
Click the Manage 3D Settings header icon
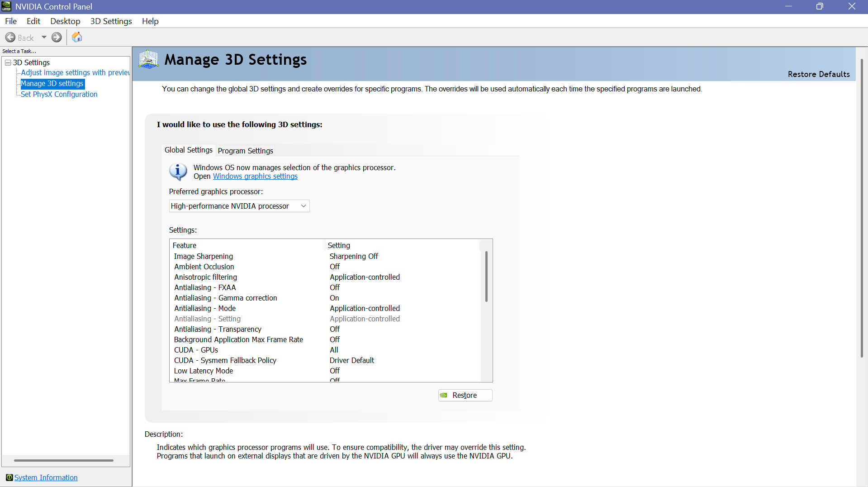point(148,59)
